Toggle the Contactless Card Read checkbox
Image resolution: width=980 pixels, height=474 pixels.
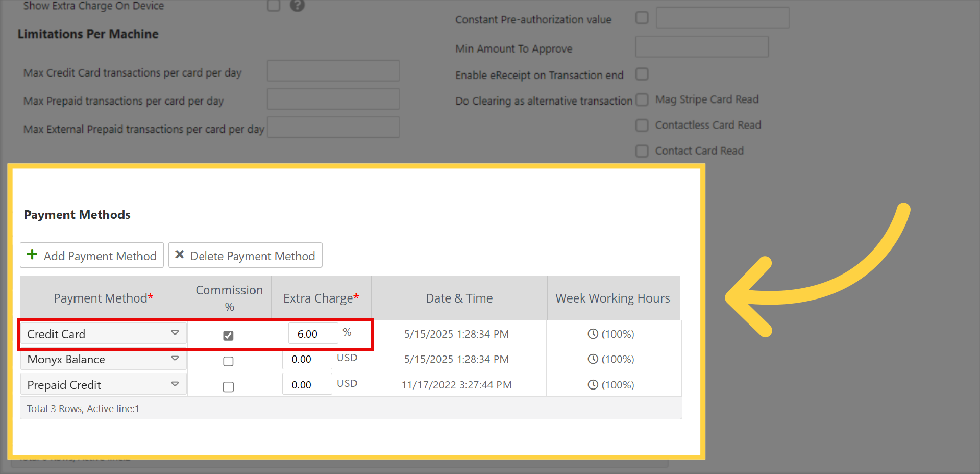tap(642, 126)
